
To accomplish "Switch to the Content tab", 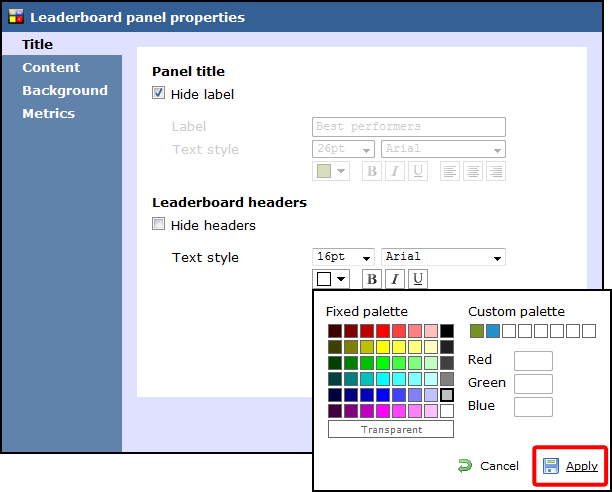I will (51, 68).
